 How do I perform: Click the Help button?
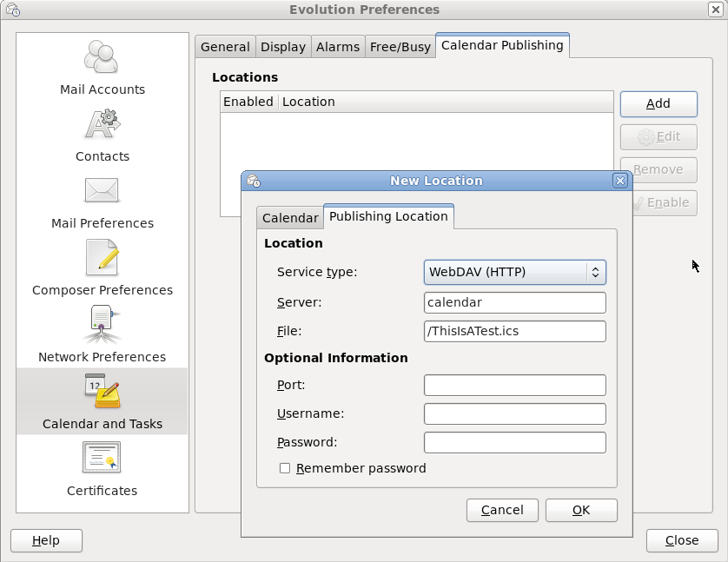[x=46, y=540]
